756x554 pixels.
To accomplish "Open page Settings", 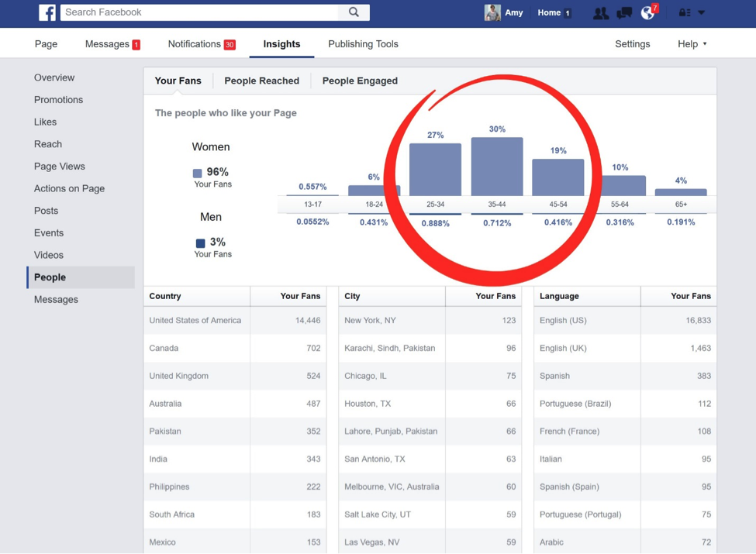I will click(632, 44).
